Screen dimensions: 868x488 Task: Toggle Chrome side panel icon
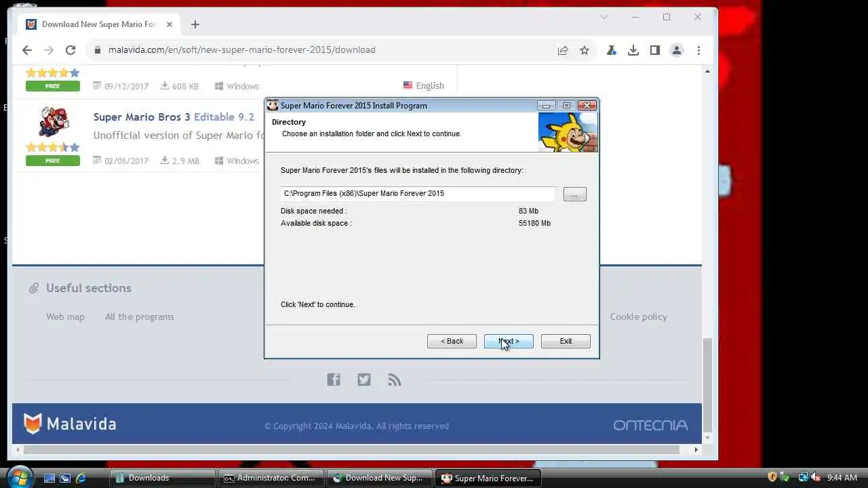click(x=655, y=50)
